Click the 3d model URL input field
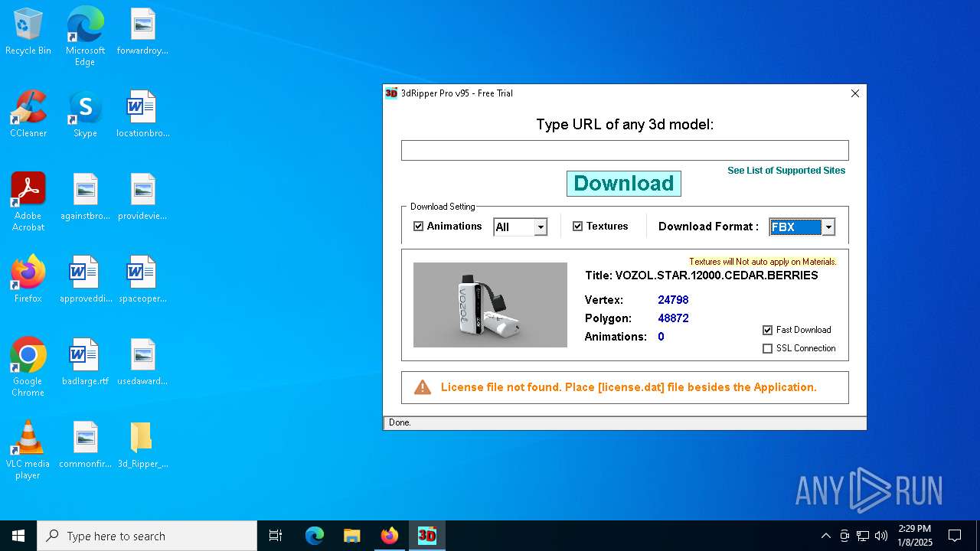The height and width of the screenshot is (551, 980). 625,150
